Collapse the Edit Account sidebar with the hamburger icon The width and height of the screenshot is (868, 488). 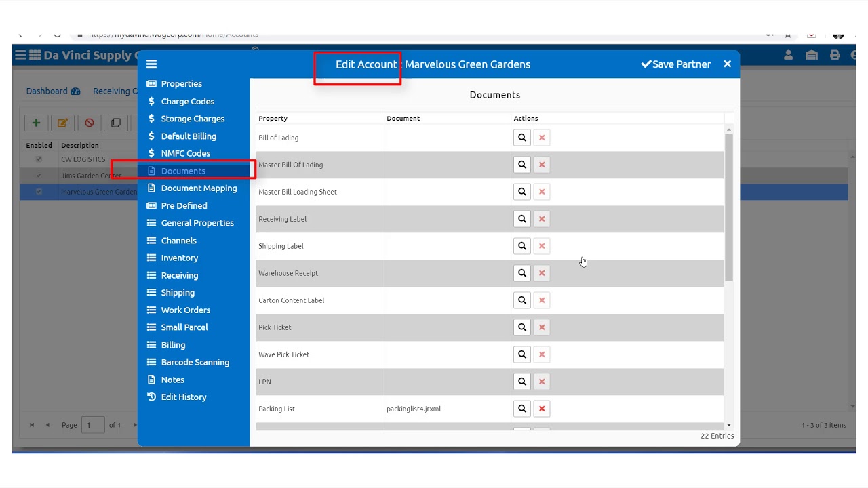(151, 64)
